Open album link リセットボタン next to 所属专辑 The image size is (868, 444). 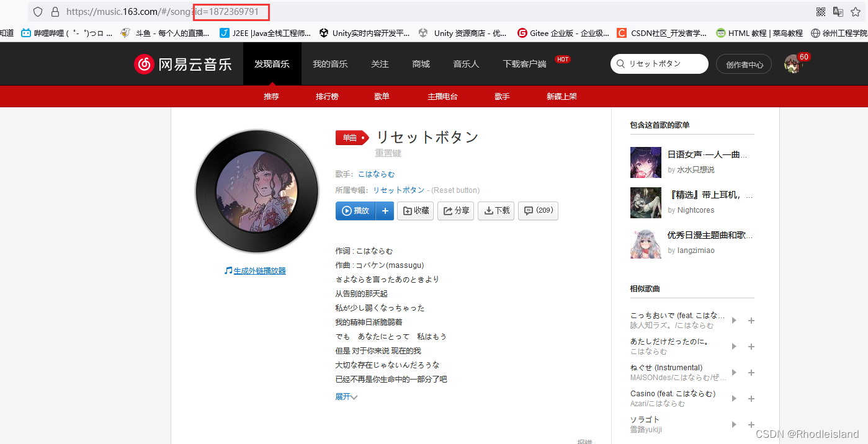[x=399, y=190]
